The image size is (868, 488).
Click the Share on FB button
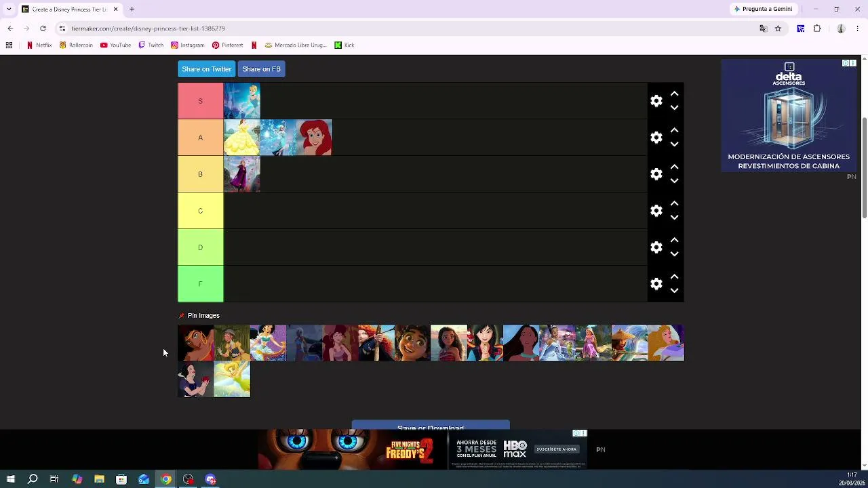click(261, 69)
